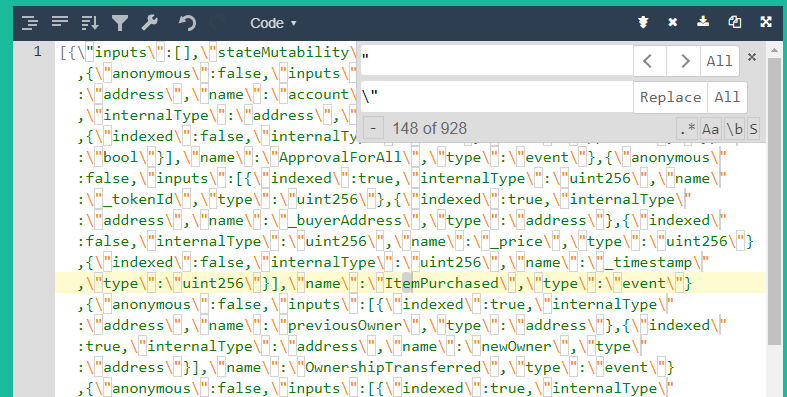Viewport: 787px width, 397px height.
Task: Click the repair JSON wrench icon
Action: click(x=150, y=23)
